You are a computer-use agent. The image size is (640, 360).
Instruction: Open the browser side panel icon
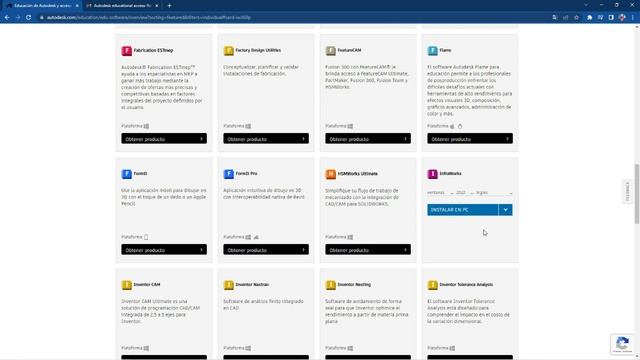pyautogui.click(x=611, y=18)
